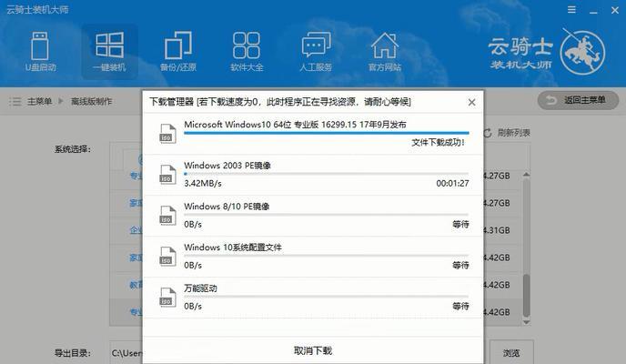Click the 3.42MB/s download speed text
The image size is (626, 364).
coord(203,184)
